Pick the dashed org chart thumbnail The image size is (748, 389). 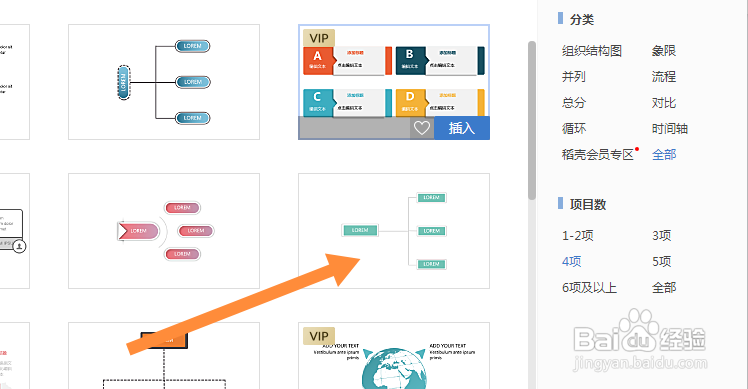click(x=164, y=356)
